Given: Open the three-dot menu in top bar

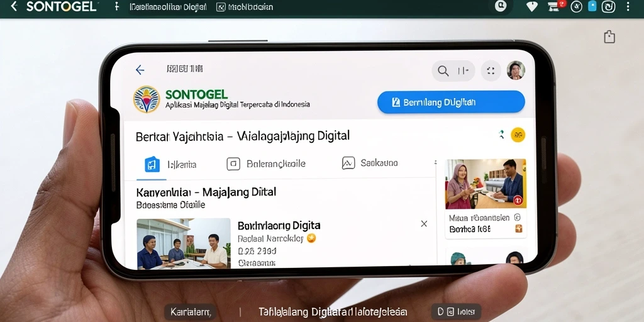Looking at the screenshot, I should (x=628, y=6).
